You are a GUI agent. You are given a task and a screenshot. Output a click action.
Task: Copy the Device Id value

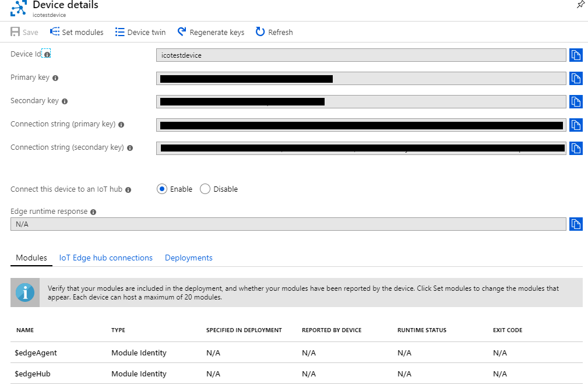pos(576,55)
